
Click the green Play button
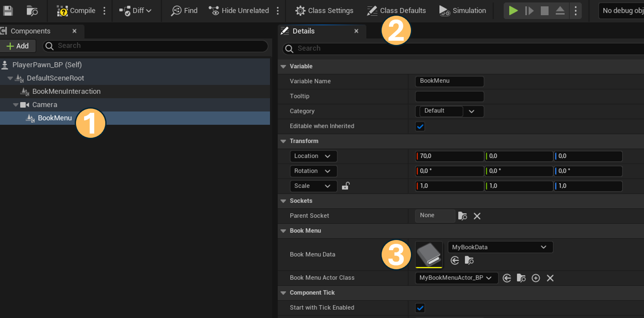[513, 11]
